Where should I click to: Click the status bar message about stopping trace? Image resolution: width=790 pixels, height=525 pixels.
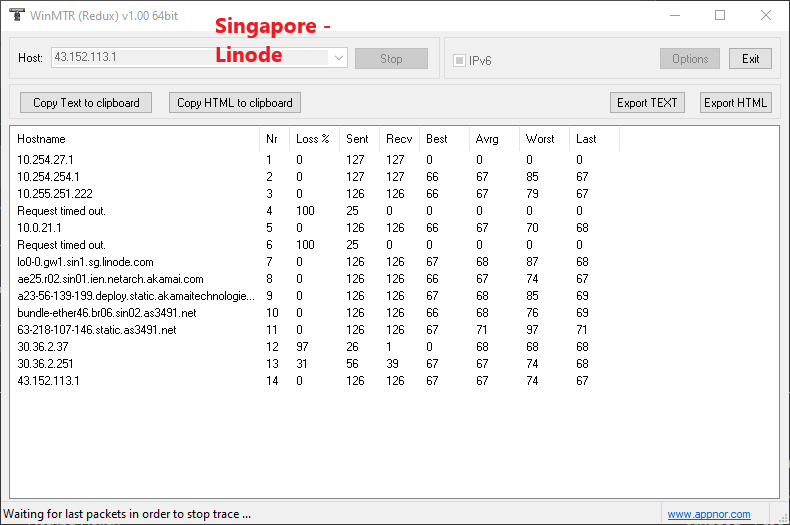pos(127,514)
